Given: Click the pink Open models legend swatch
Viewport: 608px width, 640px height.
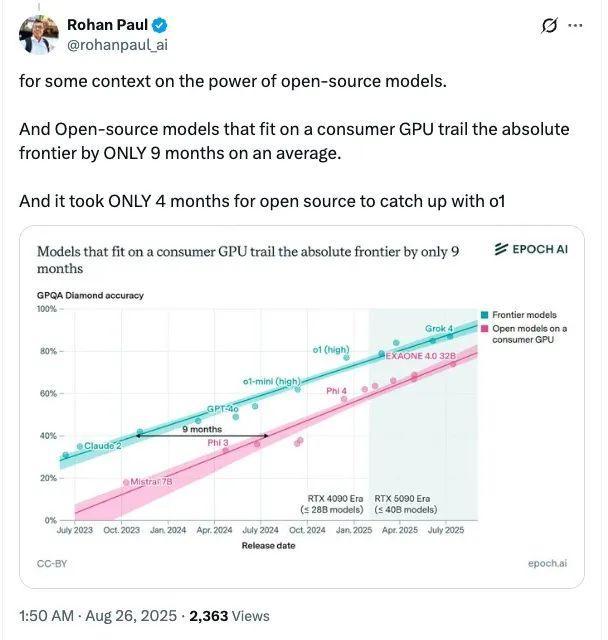Looking at the screenshot, I should pyautogui.click(x=484, y=328).
